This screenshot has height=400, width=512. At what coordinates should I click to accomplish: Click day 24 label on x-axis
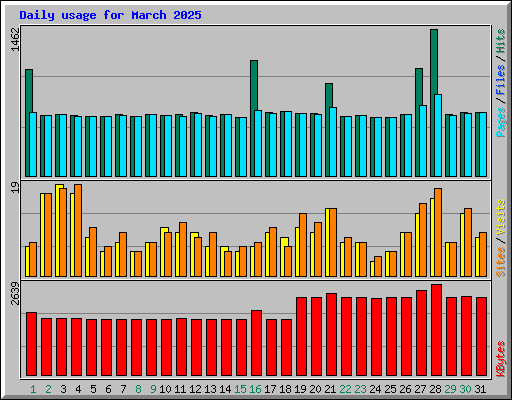[375, 389]
